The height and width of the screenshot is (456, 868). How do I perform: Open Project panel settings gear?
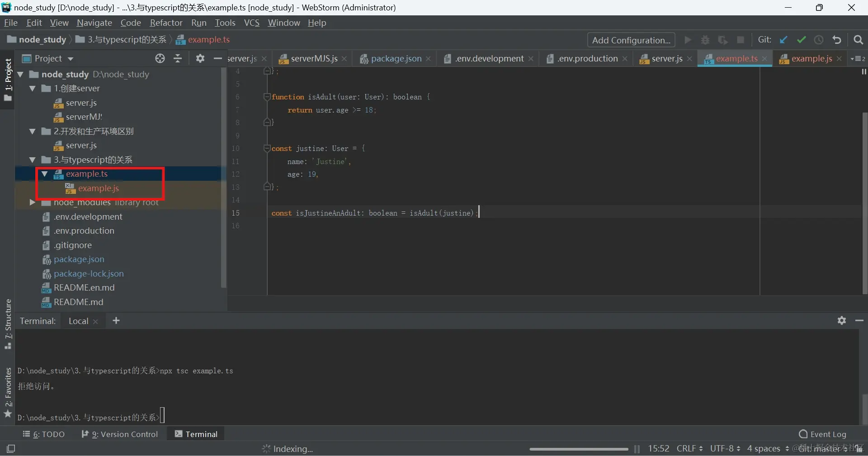[200, 58]
